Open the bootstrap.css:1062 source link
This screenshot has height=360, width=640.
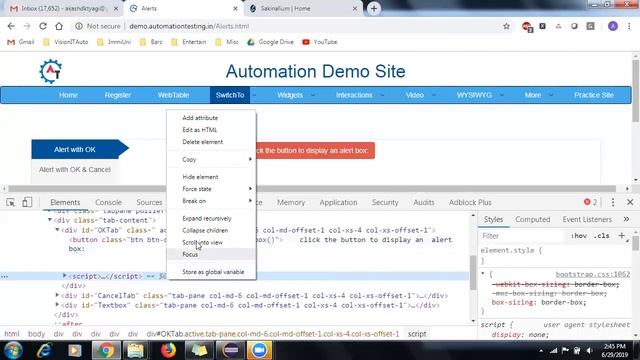click(593, 274)
